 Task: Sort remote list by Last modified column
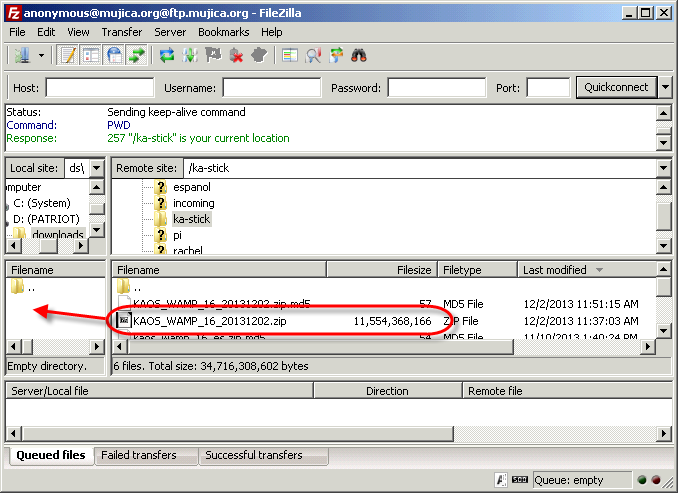point(587,270)
